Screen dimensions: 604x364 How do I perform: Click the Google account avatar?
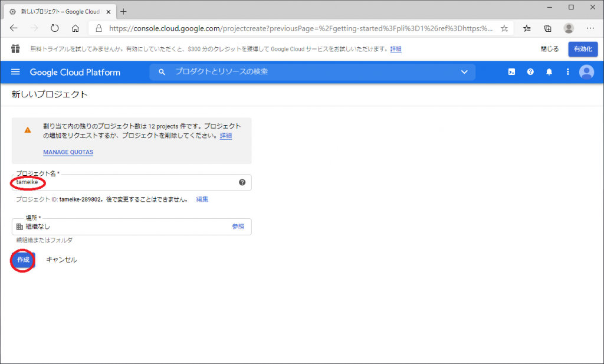(586, 72)
